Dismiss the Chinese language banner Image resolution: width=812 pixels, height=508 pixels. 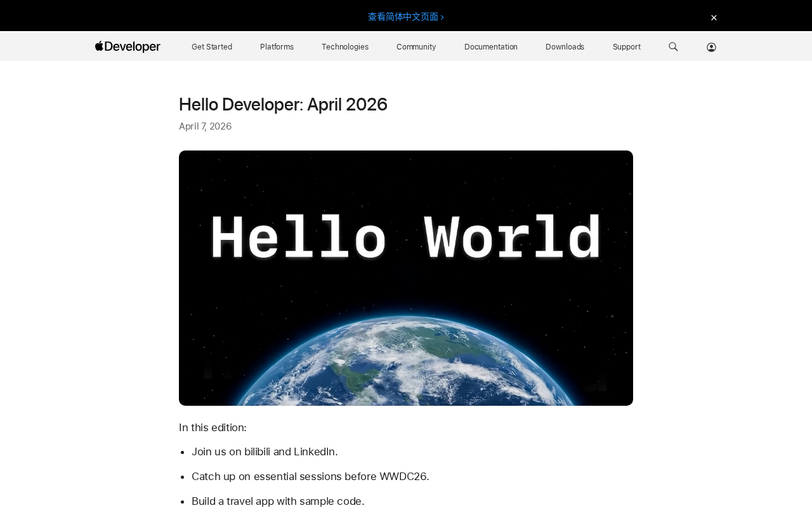pos(714,18)
